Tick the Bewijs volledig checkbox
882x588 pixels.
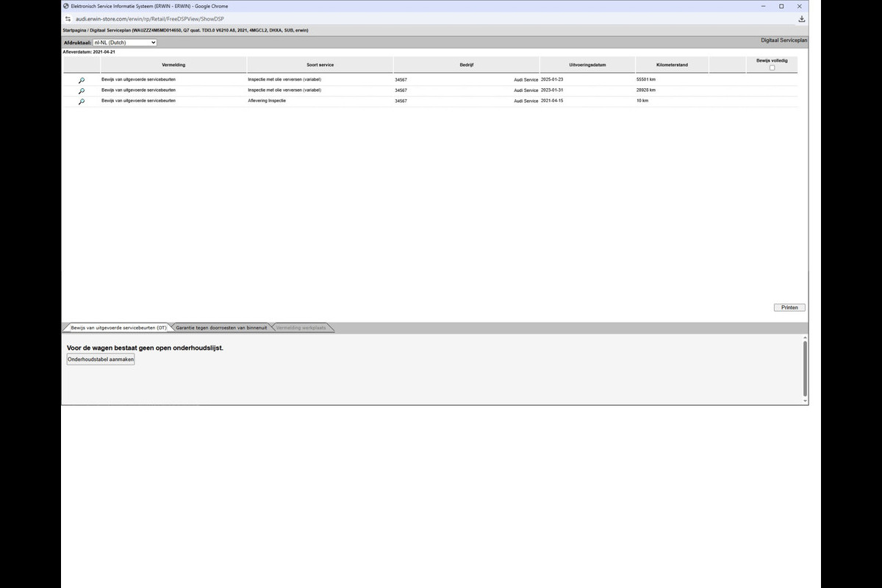pos(772,68)
